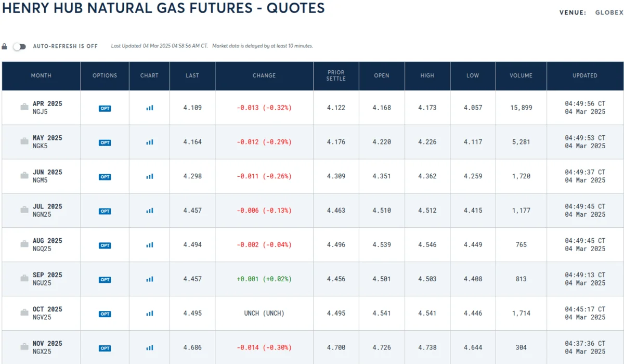Open the chart for NOV 2025

149,347
